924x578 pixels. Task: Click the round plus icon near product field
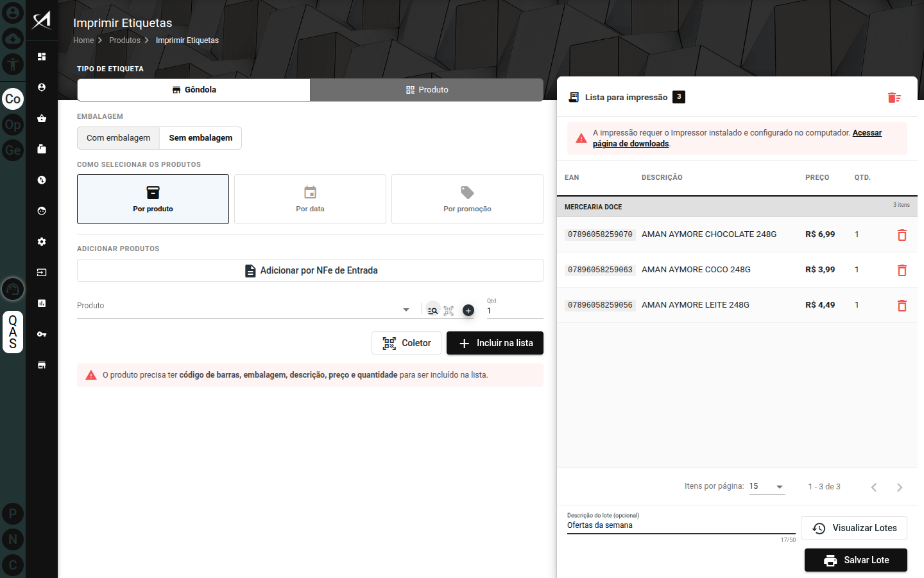coord(468,310)
